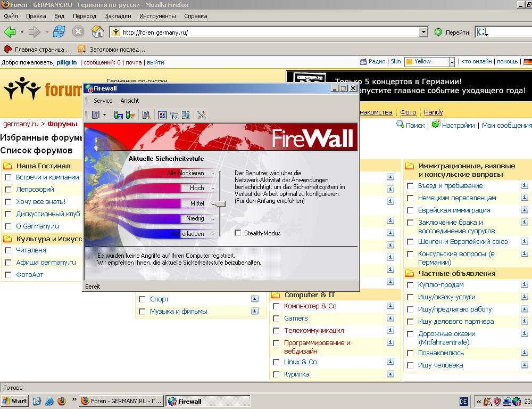532x409 pixels.
Task: Click the Firefox Back arrow button
Action: point(10,32)
